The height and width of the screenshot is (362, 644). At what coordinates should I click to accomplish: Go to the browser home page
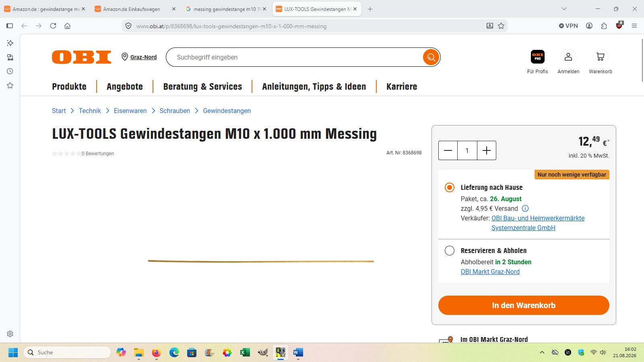pyautogui.click(x=68, y=26)
